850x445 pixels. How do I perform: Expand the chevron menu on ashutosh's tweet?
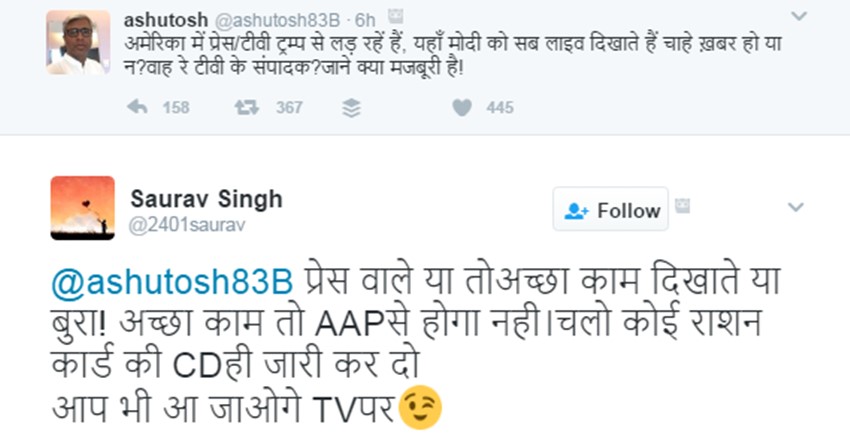(798, 15)
